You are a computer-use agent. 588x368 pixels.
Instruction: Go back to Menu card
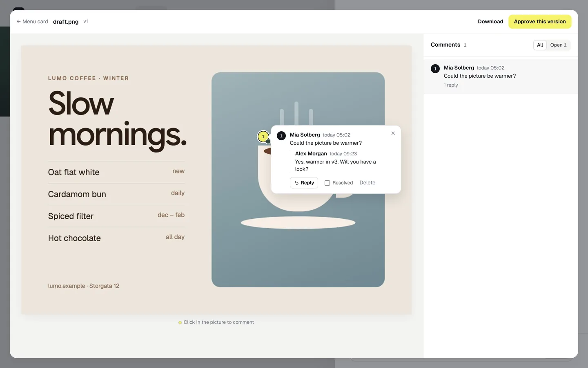(x=32, y=22)
